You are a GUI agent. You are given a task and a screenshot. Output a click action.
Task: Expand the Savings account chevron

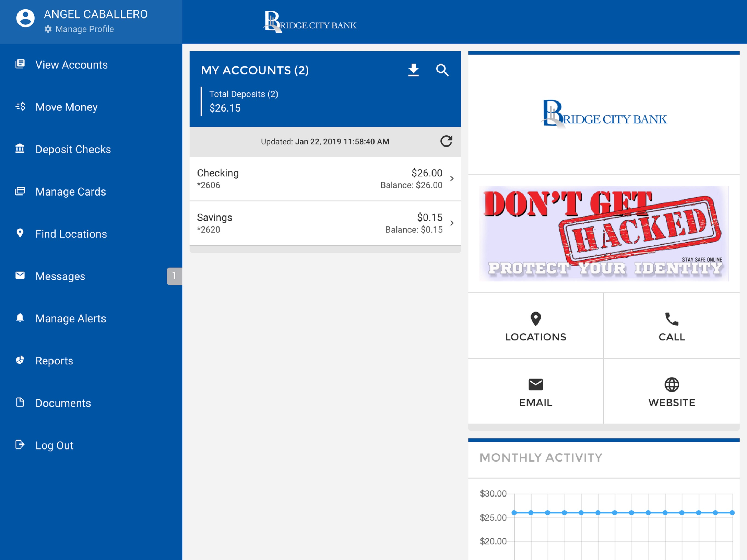[x=452, y=223]
